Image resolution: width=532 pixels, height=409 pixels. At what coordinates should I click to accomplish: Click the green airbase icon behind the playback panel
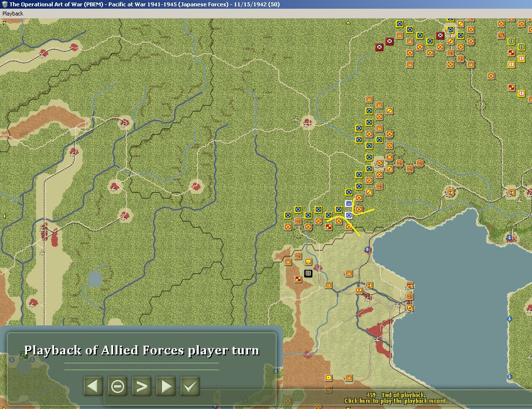click(23, 355)
